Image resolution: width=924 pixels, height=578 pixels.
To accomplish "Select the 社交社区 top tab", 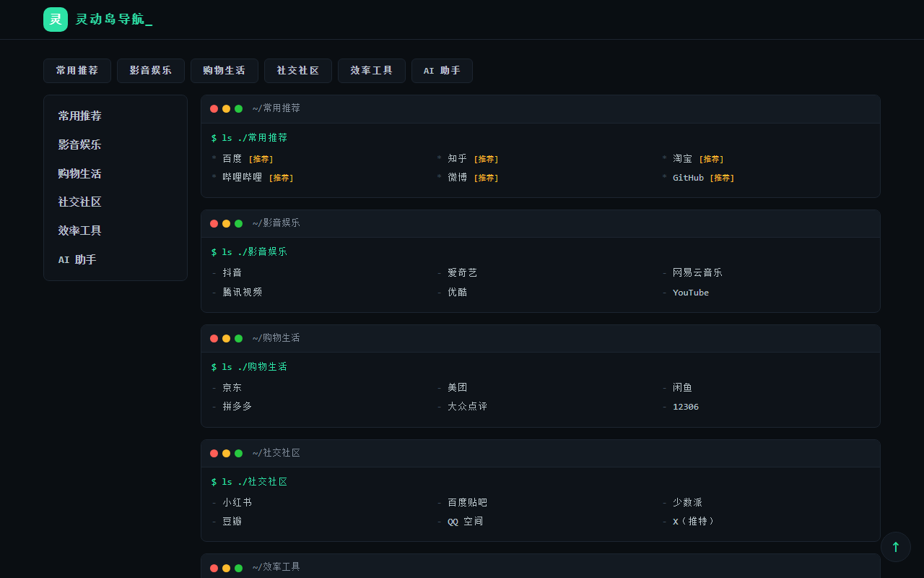I will coord(298,71).
